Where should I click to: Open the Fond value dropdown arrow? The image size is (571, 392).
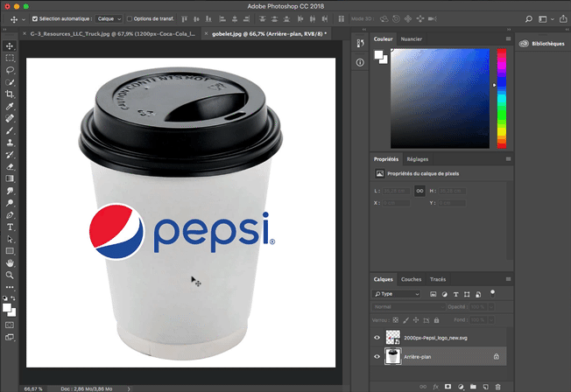[x=491, y=320]
